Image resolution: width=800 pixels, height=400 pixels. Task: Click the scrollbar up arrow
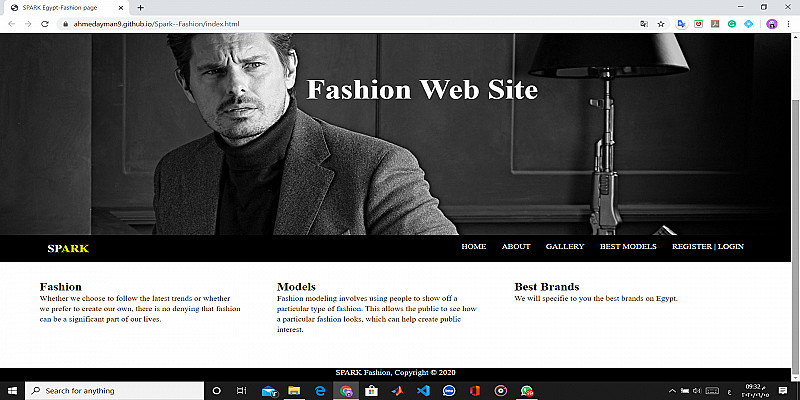coord(795,37)
